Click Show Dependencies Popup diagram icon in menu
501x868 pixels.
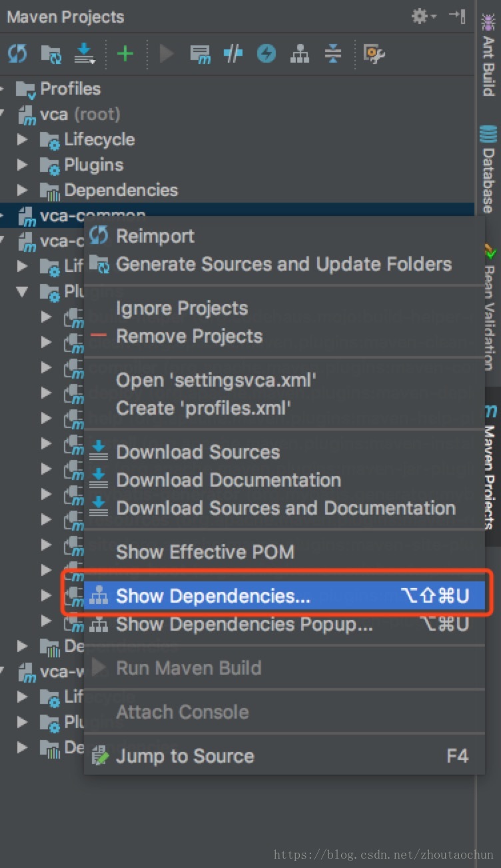(99, 624)
